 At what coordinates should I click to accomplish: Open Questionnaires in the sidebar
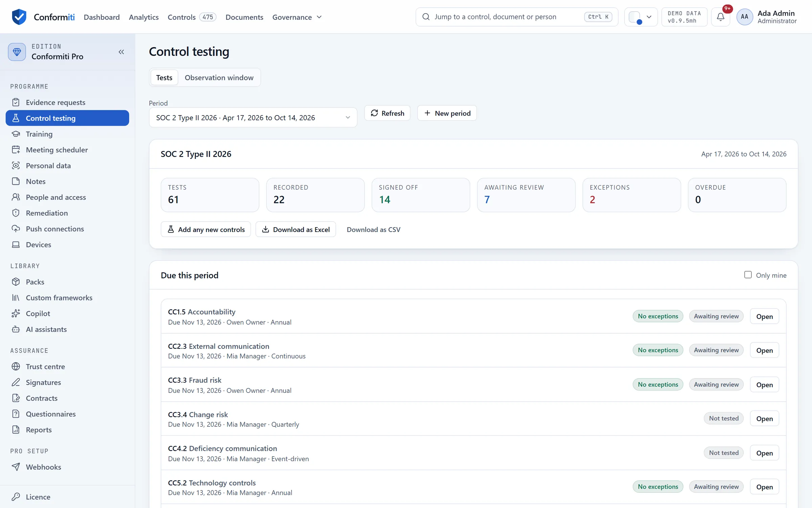(67, 414)
